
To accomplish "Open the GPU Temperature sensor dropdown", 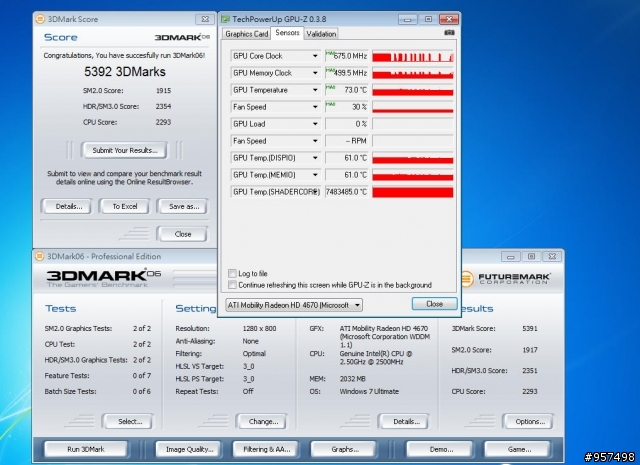I will point(315,90).
